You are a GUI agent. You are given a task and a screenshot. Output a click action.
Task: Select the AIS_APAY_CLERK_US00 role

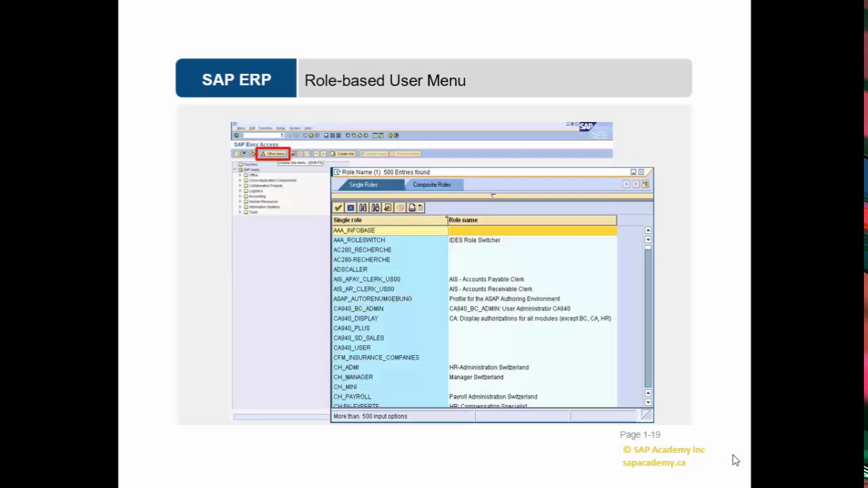click(x=474, y=279)
